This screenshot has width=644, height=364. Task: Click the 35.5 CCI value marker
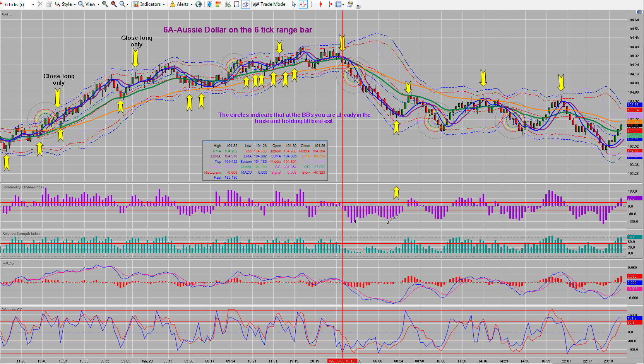click(x=635, y=198)
